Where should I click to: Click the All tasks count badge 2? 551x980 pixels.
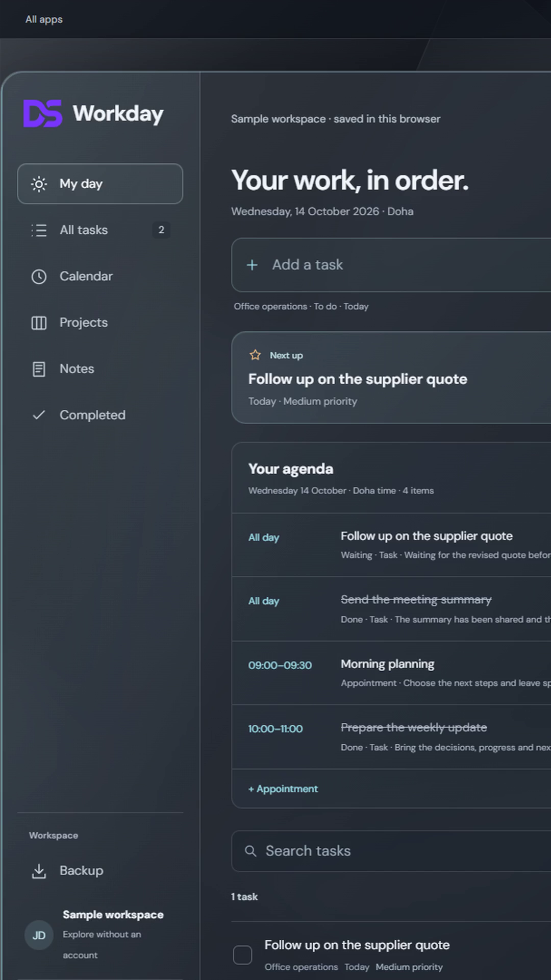click(161, 230)
